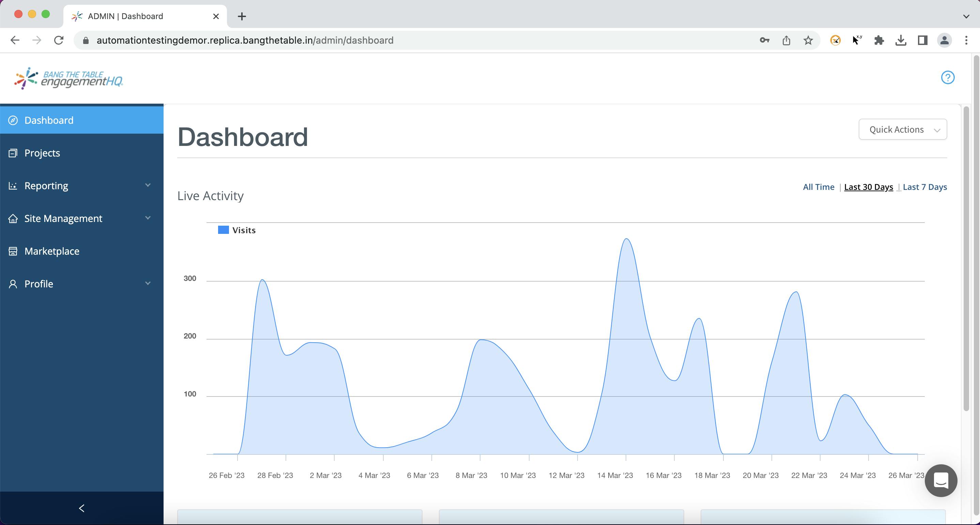
Task: Reload the page
Action: coord(59,40)
